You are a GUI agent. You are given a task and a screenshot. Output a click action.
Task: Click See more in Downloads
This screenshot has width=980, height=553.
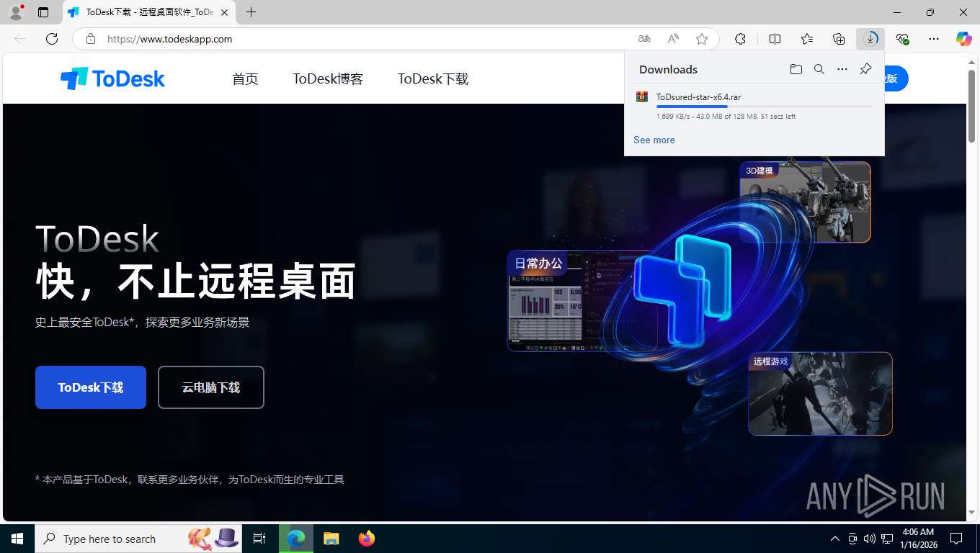654,140
